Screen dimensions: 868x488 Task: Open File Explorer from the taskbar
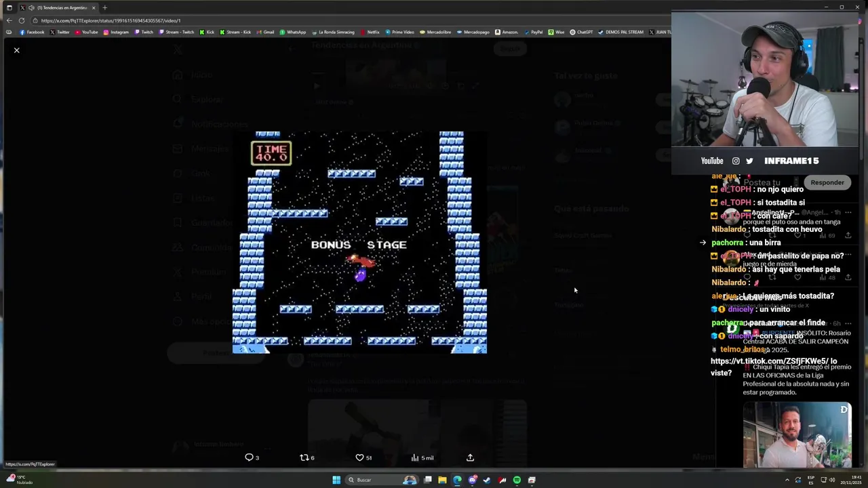[442, 480]
